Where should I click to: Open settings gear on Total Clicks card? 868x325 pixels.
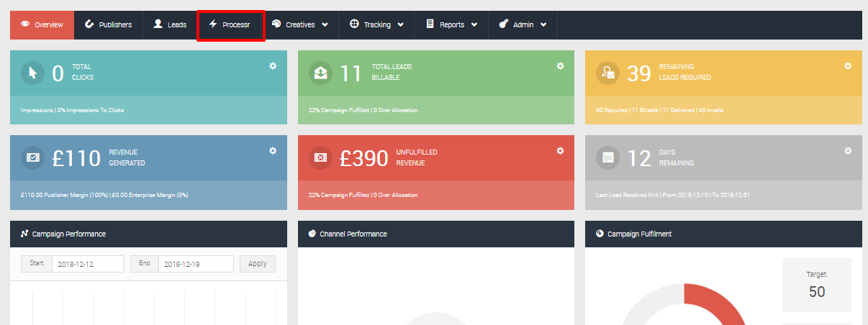[x=273, y=66]
